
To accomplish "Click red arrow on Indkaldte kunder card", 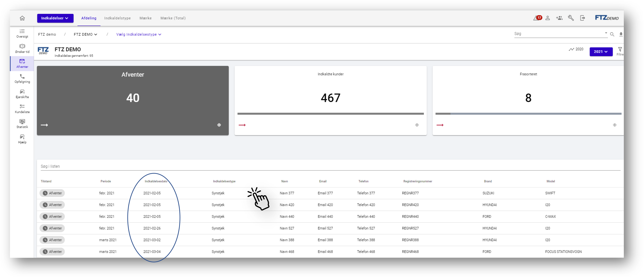I will (x=242, y=125).
